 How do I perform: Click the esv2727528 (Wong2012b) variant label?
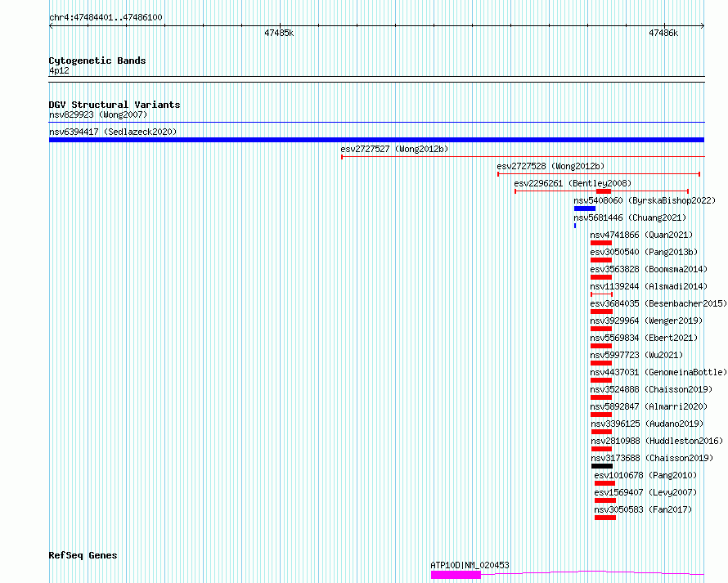(x=550, y=166)
